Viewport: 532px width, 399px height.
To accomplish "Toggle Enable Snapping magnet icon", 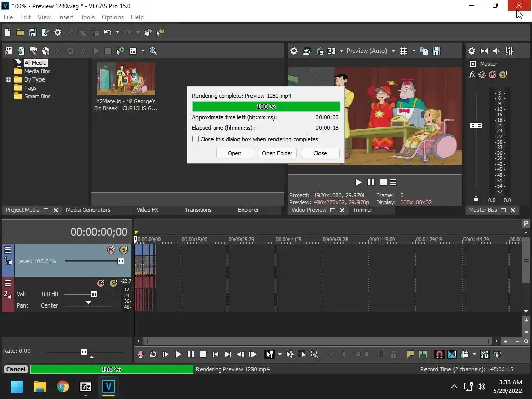I will pos(439,354).
